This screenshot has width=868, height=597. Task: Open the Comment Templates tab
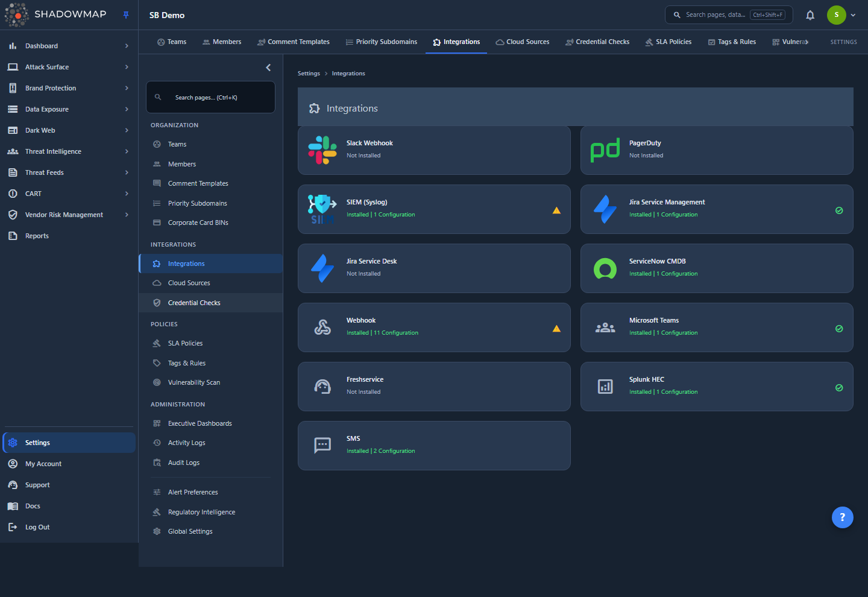pyautogui.click(x=294, y=42)
